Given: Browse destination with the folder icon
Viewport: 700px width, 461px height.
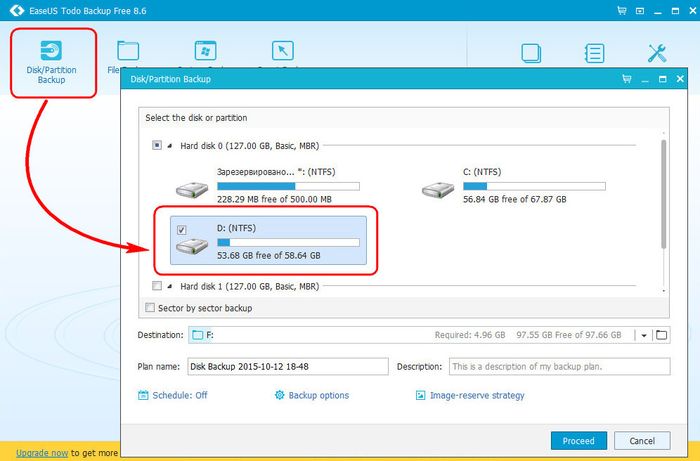Looking at the screenshot, I should pyautogui.click(x=662, y=335).
